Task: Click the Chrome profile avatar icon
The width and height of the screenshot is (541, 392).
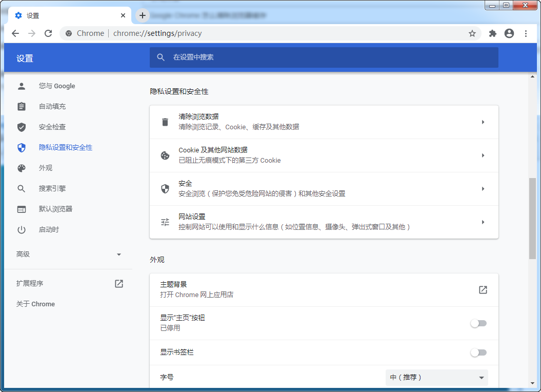Action: click(x=509, y=33)
